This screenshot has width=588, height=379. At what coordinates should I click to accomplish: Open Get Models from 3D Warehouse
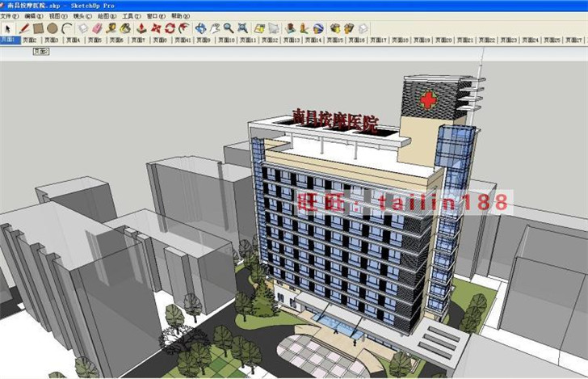tap(335, 28)
